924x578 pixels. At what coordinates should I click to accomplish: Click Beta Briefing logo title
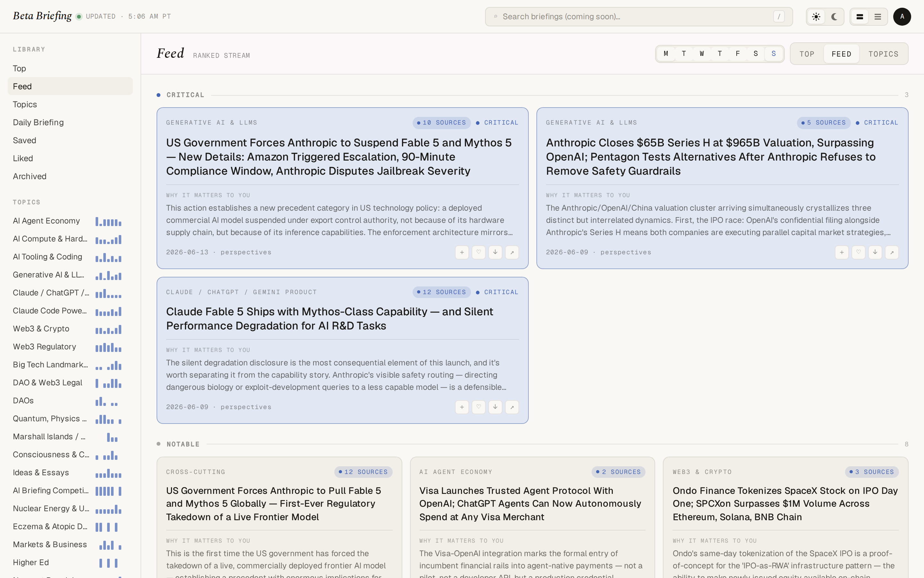pos(42,16)
